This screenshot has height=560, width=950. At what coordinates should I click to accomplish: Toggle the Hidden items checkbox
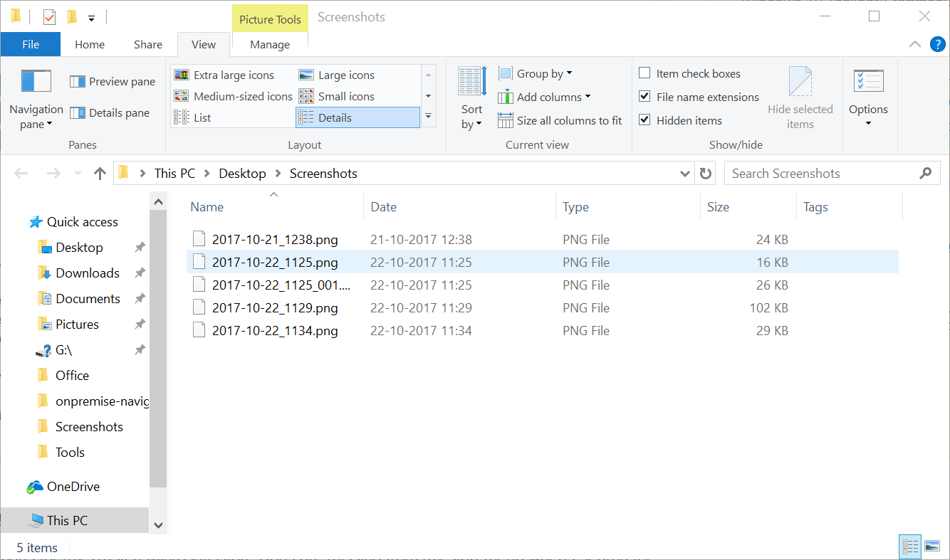pyautogui.click(x=644, y=120)
